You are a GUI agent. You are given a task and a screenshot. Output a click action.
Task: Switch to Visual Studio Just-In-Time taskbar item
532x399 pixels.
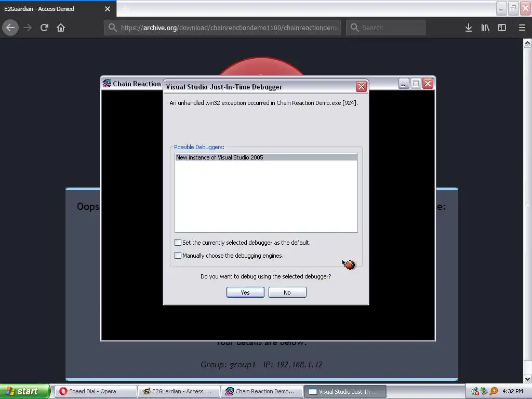(x=345, y=391)
